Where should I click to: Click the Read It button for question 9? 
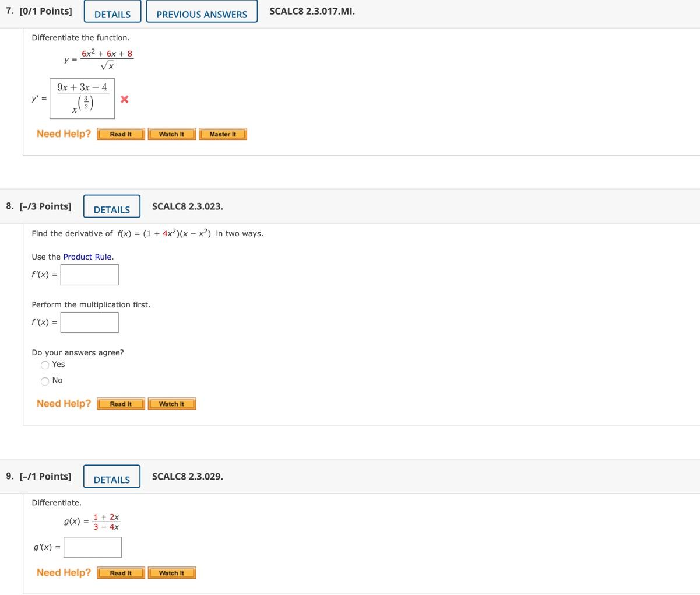120,572
